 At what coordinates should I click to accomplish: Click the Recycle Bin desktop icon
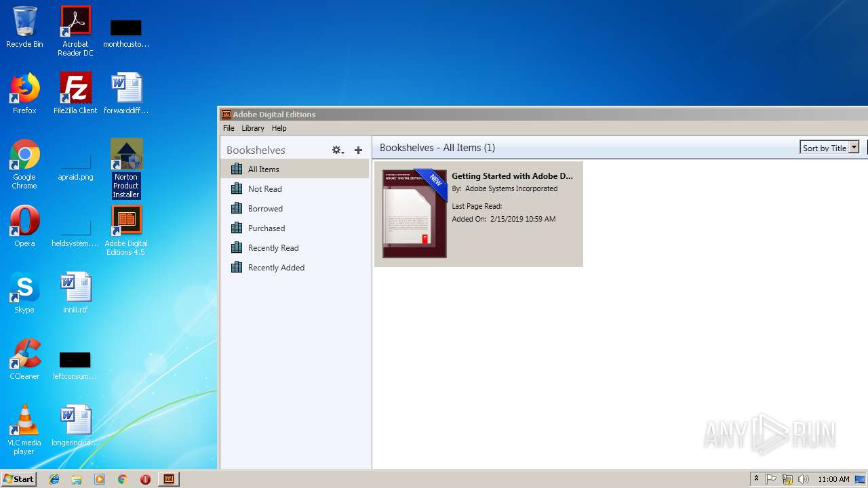[x=24, y=27]
